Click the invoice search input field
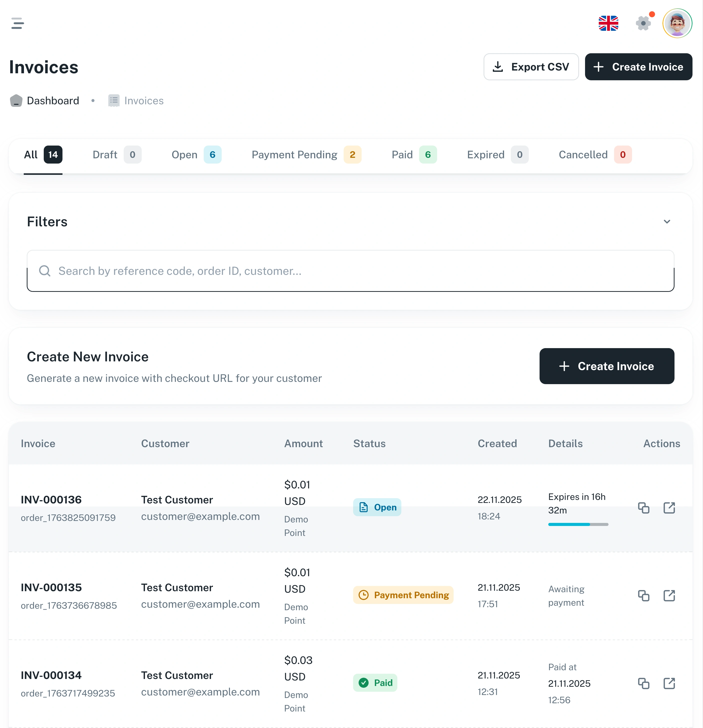Screen dimensions: 703x728 351,271
